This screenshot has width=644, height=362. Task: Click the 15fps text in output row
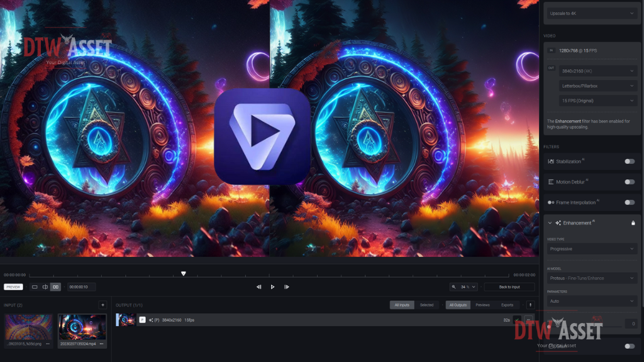[189, 320]
